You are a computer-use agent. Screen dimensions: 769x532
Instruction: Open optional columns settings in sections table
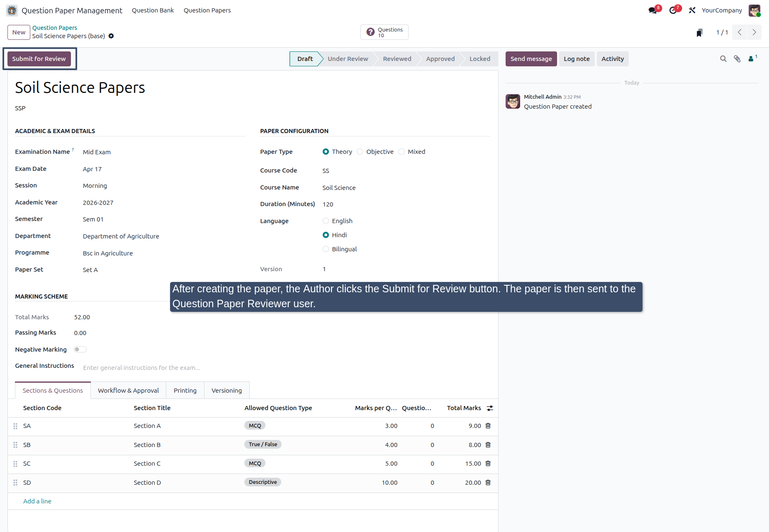coord(490,408)
